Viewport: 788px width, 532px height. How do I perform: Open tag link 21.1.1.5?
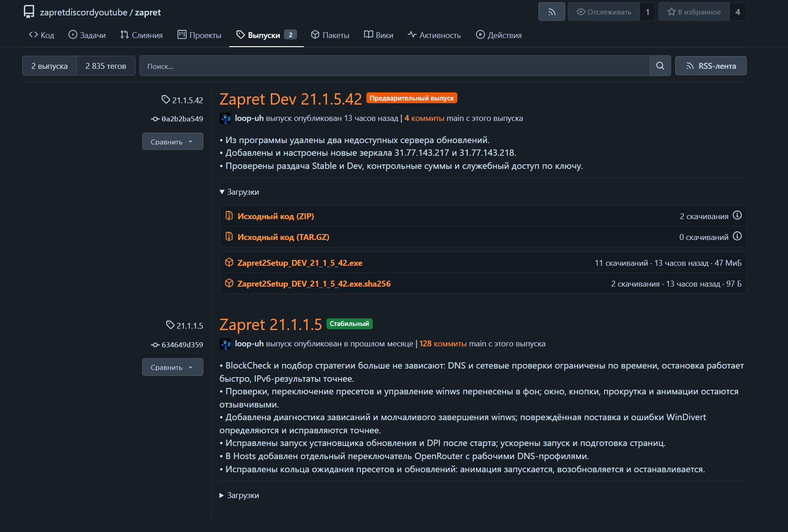point(190,326)
